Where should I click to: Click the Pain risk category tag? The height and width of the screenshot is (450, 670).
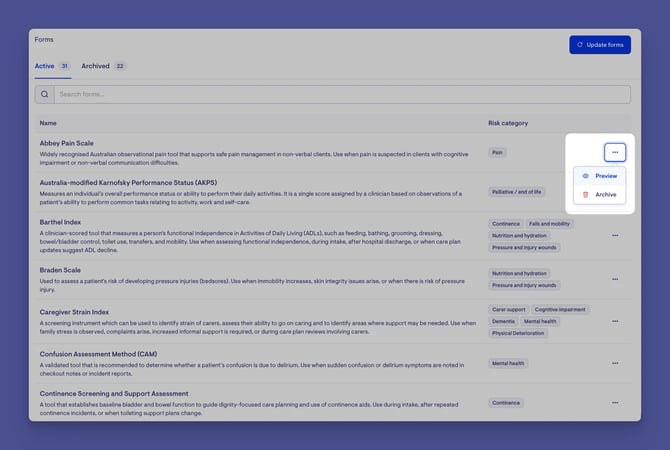[x=497, y=153]
